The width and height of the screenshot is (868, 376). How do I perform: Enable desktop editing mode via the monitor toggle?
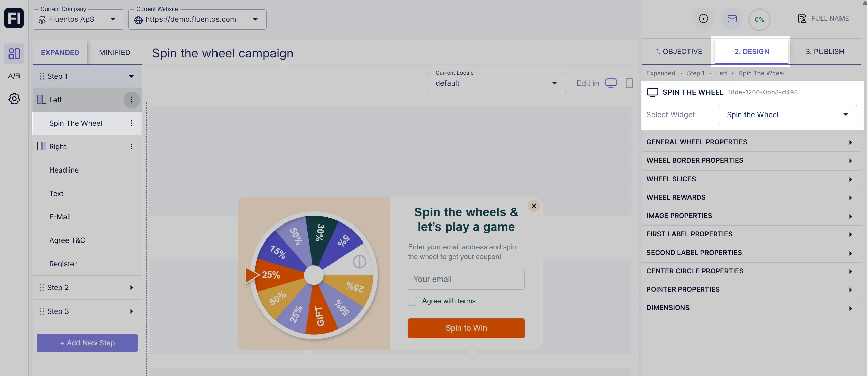pos(611,83)
